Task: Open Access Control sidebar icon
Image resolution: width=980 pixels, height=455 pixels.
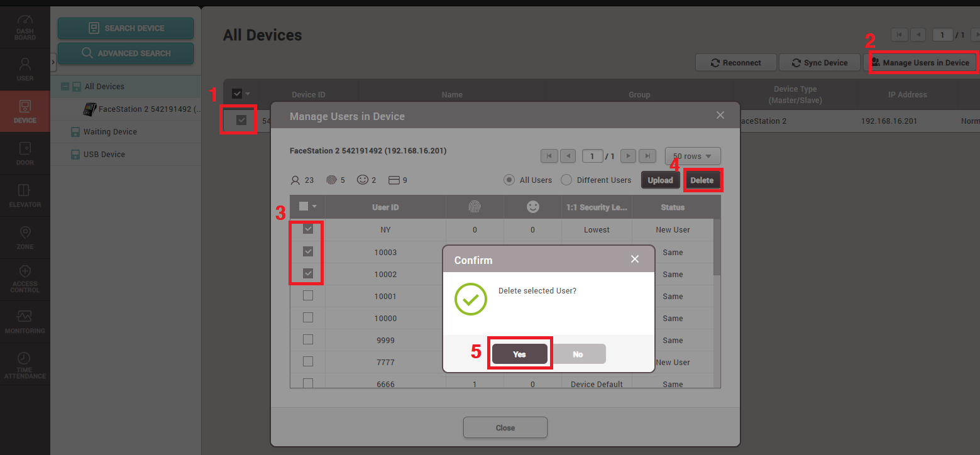Action: pos(25,279)
